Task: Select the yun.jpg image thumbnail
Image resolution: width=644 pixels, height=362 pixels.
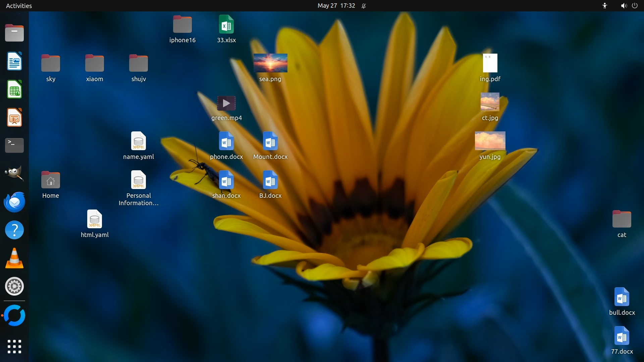Action: 490,141
